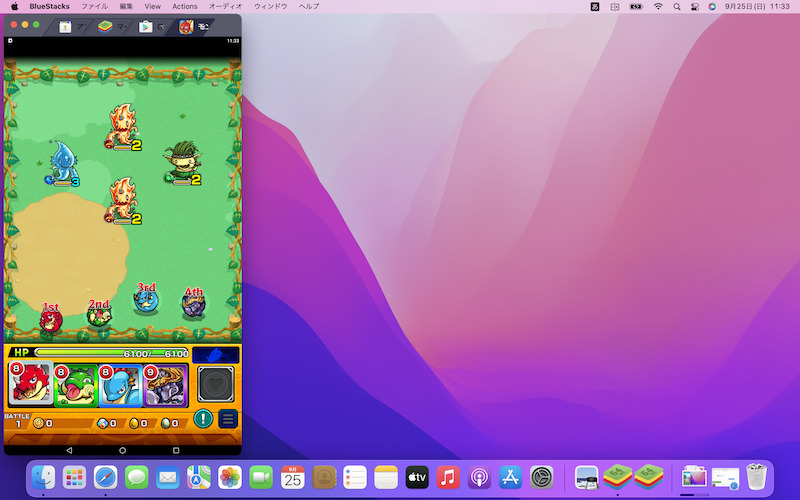Tap the teal exclamation info button
This screenshot has width=800, height=500.
pyautogui.click(x=203, y=419)
